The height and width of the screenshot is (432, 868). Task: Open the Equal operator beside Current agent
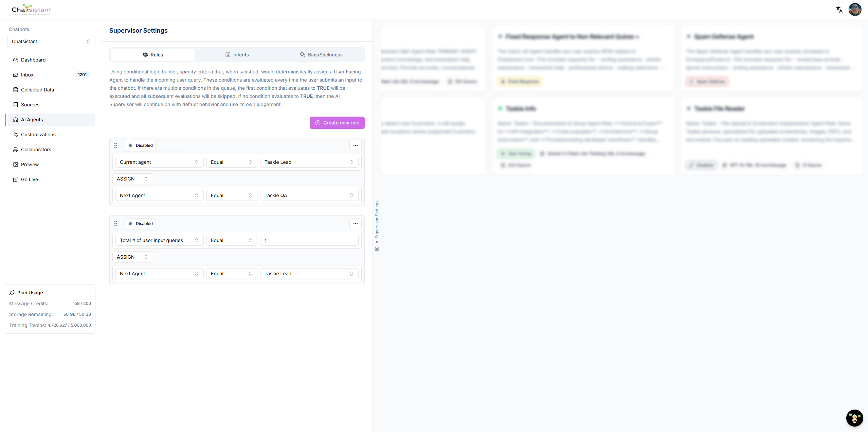(x=232, y=162)
